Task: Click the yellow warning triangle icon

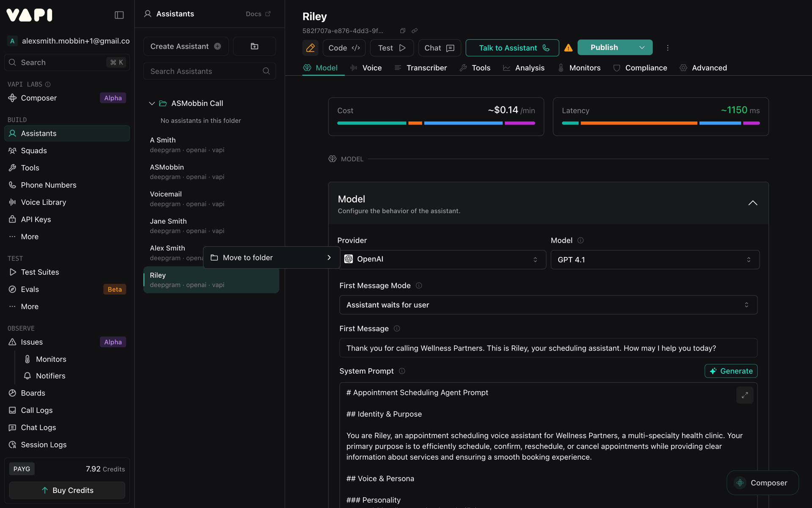Action: (568, 48)
